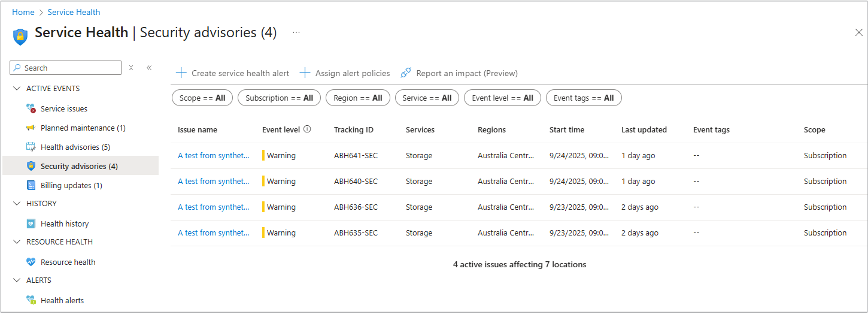The image size is (868, 314).
Task: Click the Resource health heart icon
Action: pyautogui.click(x=31, y=262)
